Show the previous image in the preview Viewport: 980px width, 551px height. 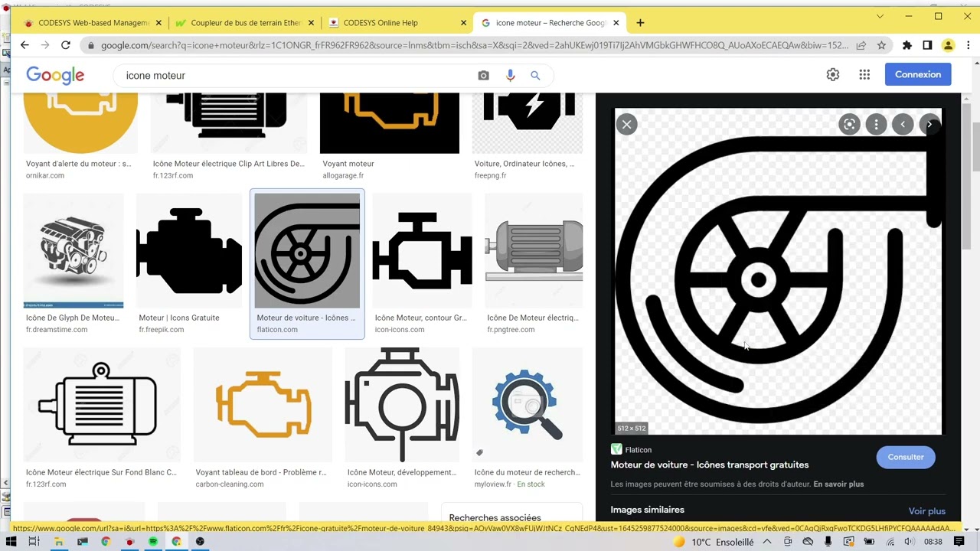coord(903,125)
